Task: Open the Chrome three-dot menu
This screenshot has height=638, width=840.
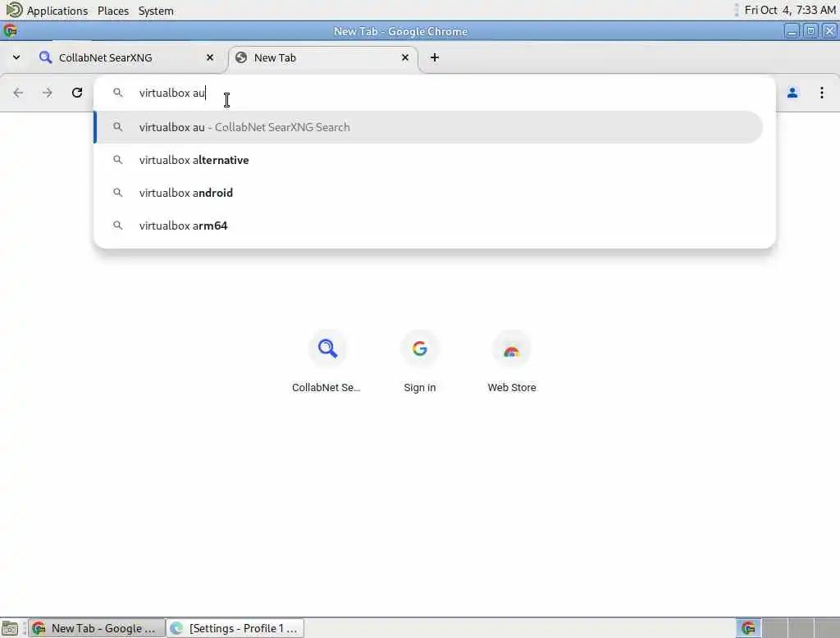Action: (821, 93)
